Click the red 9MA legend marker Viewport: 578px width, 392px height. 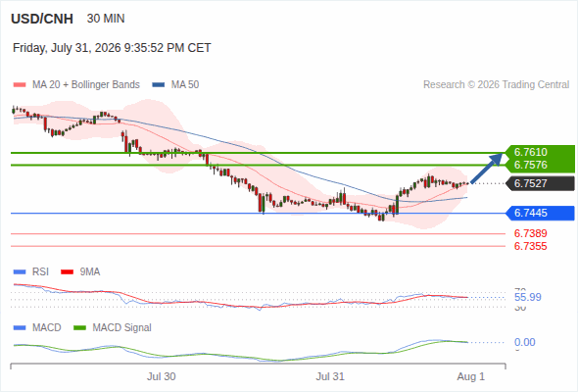click(x=67, y=272)
